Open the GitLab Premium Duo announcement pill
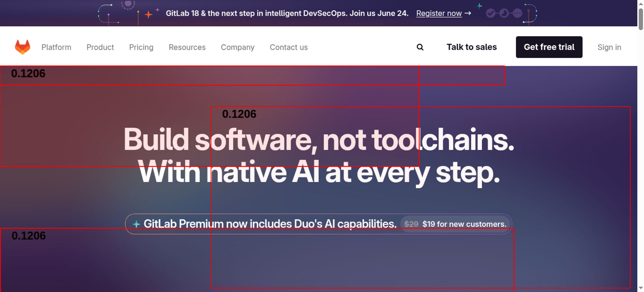Viewport: 644px width, 292px height. 318,224
